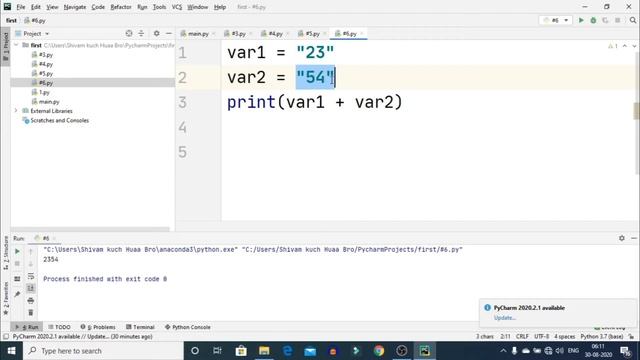The image size is (640, 360).
Task: Toggle scroll to end in Run panel
Action: point(31,289)
